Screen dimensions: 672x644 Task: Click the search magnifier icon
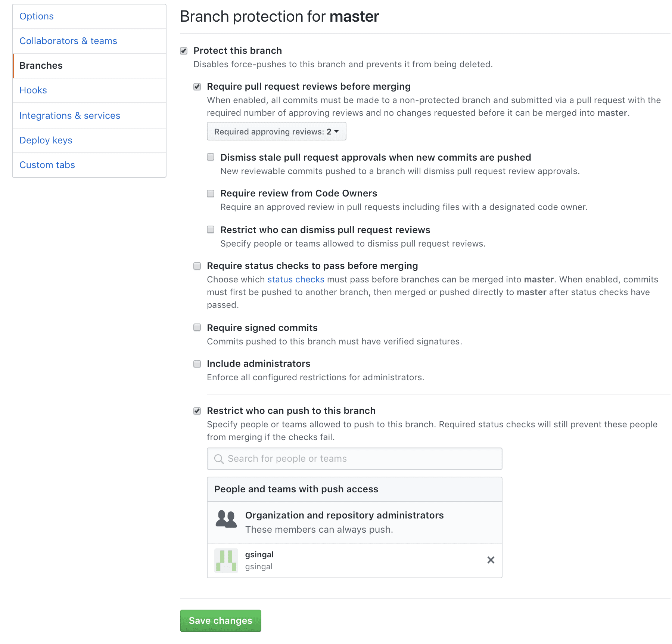(x=219, y=458)
